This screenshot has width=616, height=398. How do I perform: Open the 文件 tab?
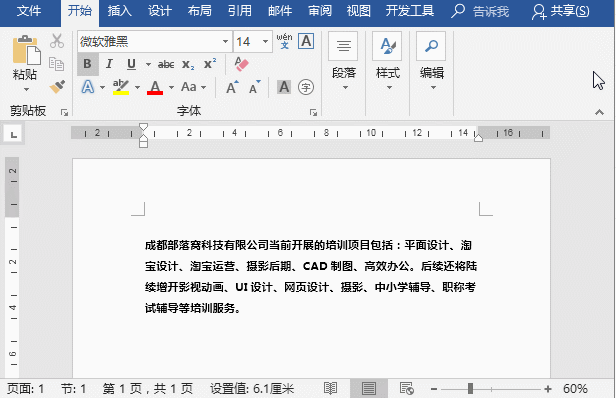point(29,11)
